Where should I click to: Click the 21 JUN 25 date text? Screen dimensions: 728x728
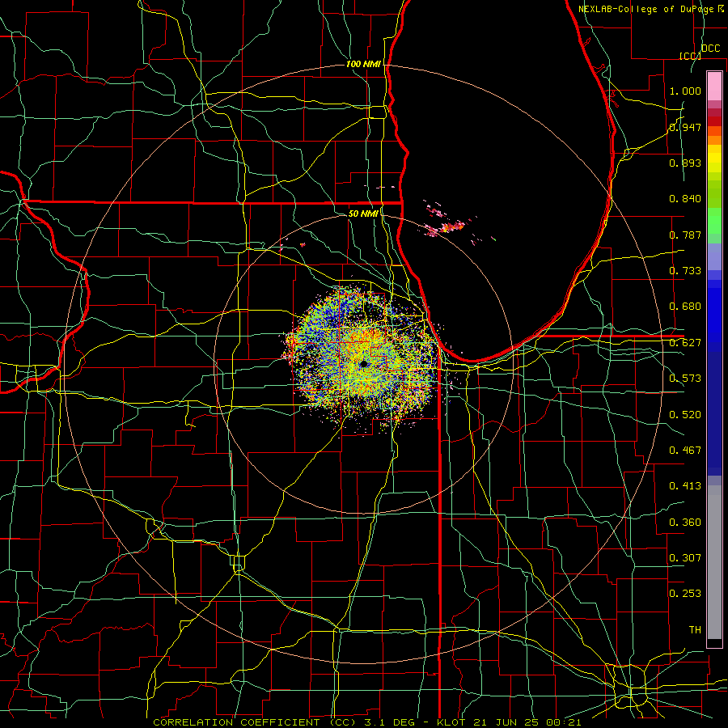pos(505,722)
